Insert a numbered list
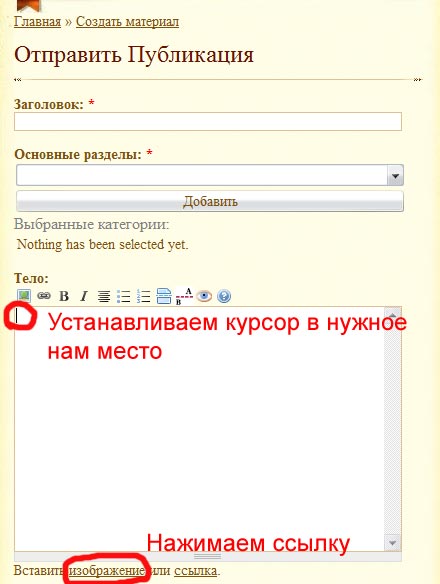 [x=143, y=296]
